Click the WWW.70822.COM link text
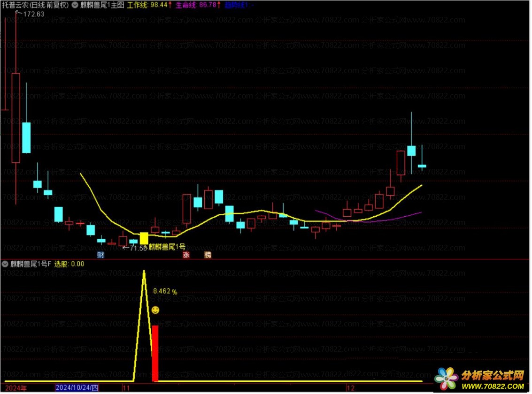The width and height of the screenshot is (532, 394). pos(493,386)
